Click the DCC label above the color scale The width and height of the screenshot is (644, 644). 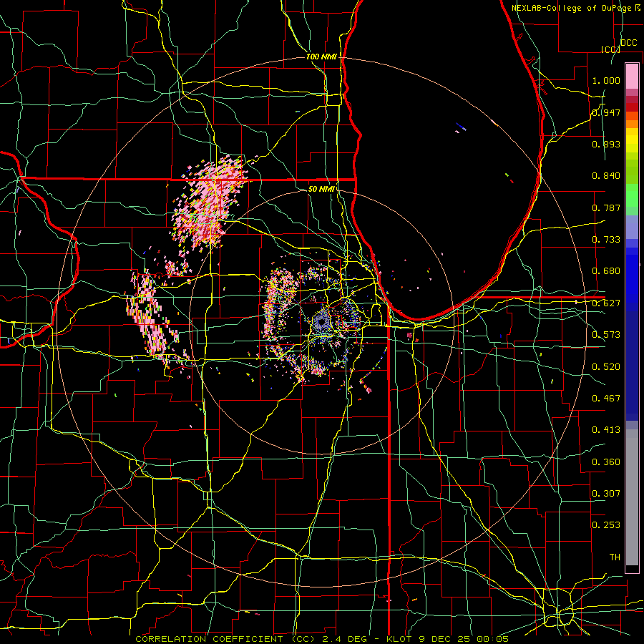point(628,43)
